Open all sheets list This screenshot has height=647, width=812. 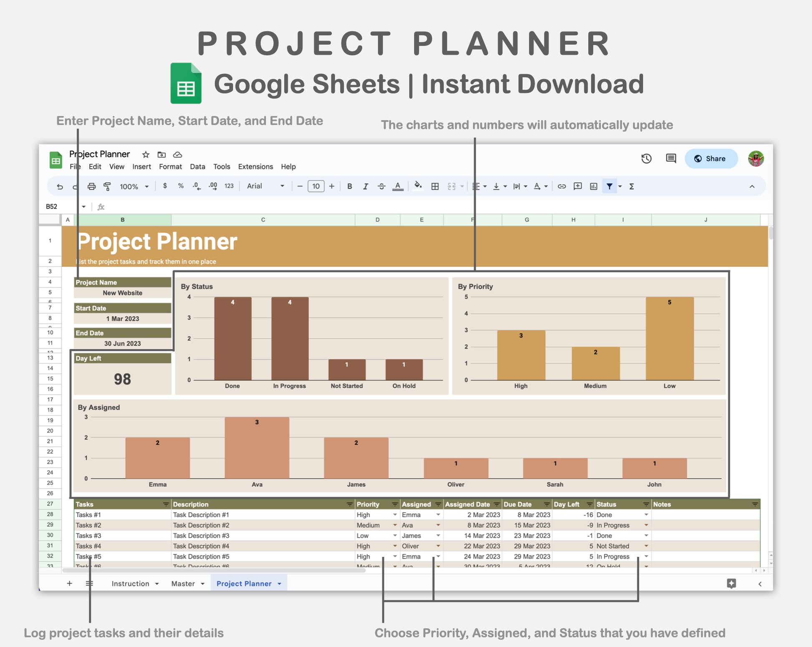tap(89, 584)
